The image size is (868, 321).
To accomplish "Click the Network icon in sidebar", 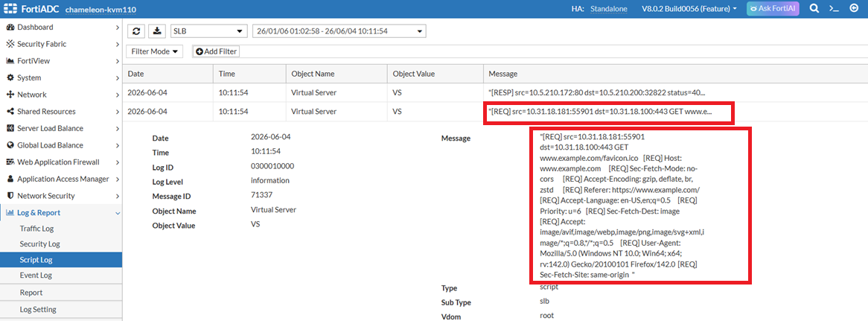I will coord(10,95).
